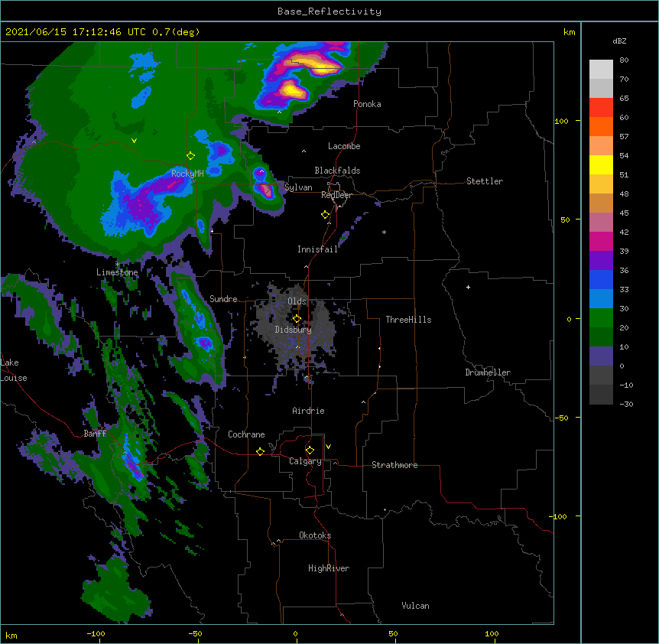The width and height of the screenshot is (659, 644).
Task: Click the white plus marker north of Drumheller
Action: (x=468, y=287)
